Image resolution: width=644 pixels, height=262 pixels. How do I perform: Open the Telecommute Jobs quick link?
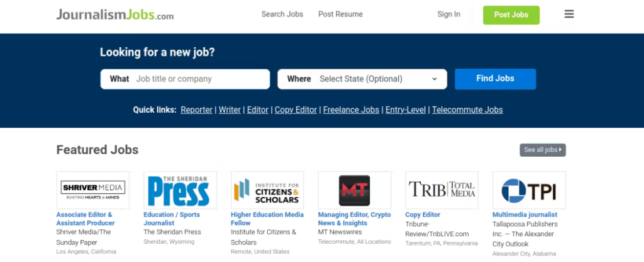click(x=467, y=110)
